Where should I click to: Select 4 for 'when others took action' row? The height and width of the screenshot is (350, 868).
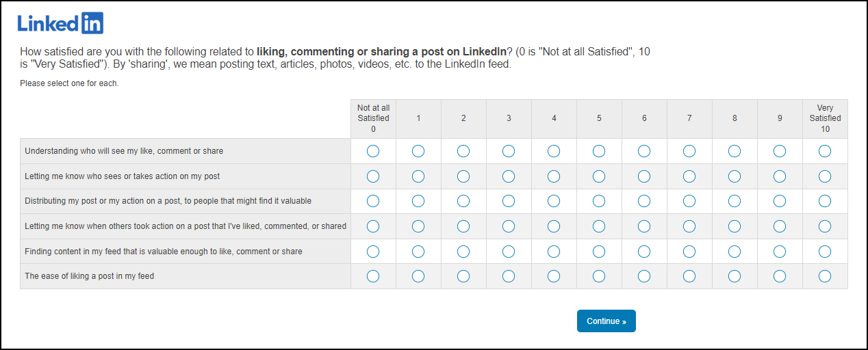(x=554, y=226)
